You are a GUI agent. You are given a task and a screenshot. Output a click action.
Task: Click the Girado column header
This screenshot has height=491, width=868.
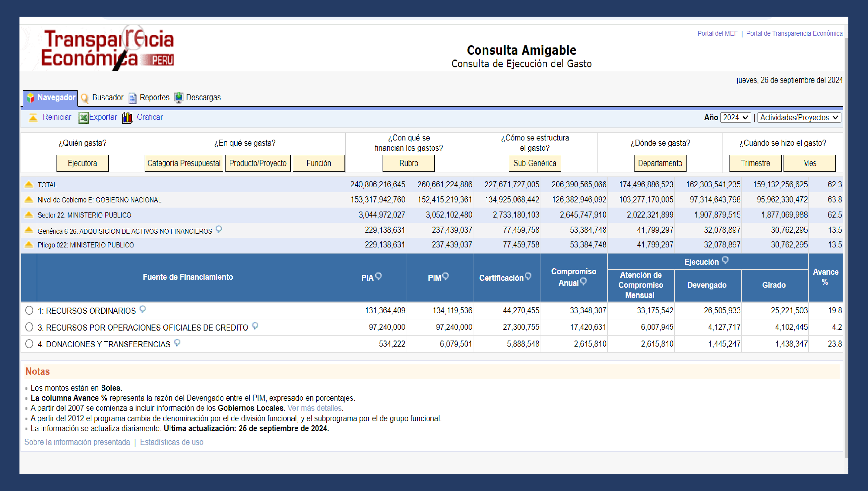(x=774, y=285)
